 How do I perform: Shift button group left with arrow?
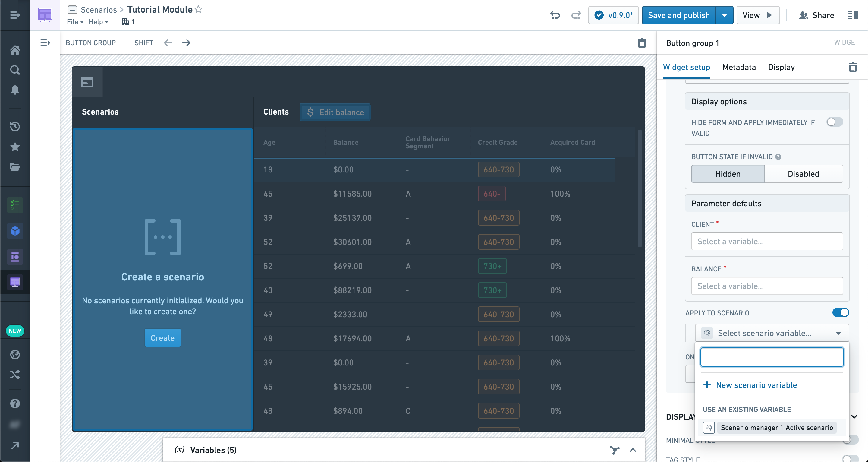click(168, 43)
